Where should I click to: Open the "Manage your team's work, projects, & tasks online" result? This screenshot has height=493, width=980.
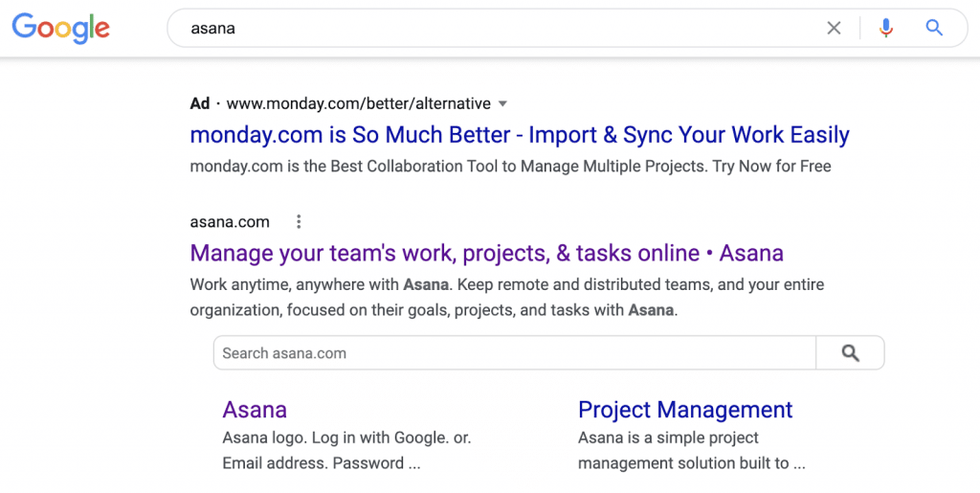(x=486, y=254)
